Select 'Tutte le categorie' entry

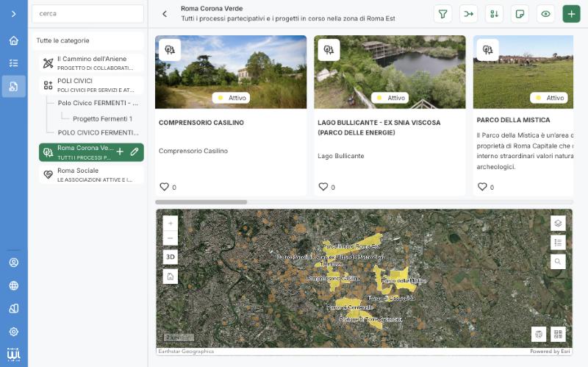[87, 40]
